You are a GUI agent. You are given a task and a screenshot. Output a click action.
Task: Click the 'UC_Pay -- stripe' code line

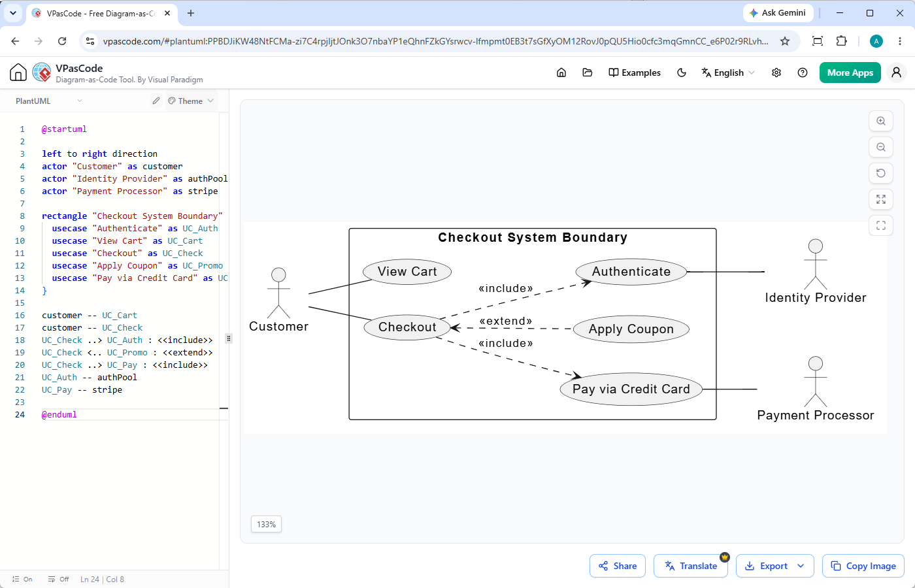82,390
